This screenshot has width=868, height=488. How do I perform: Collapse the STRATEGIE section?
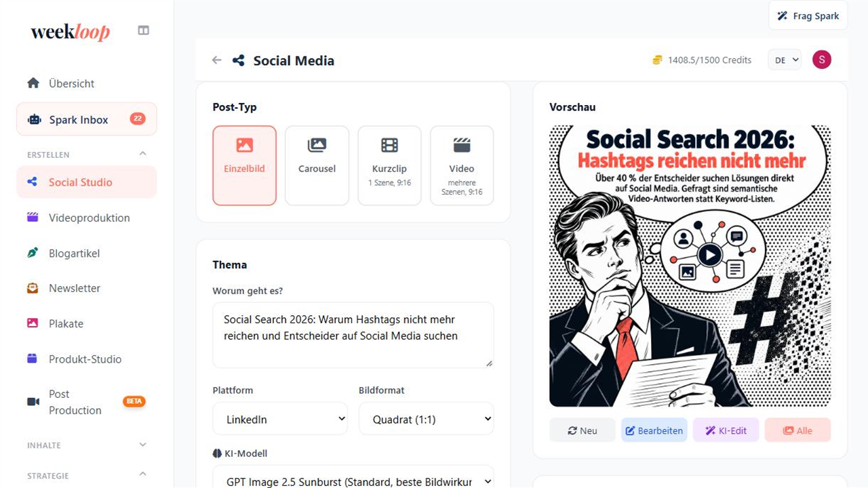[142, 474]
